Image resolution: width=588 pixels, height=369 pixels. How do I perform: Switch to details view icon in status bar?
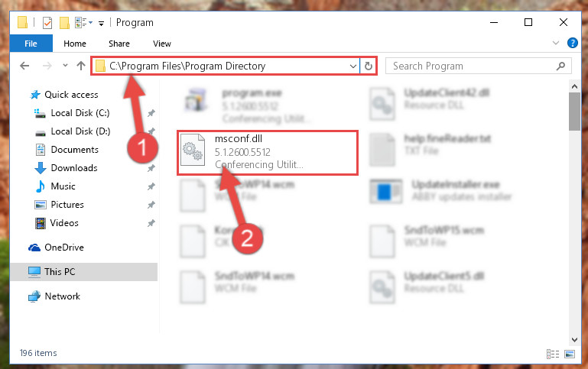[x=553, y=354]
